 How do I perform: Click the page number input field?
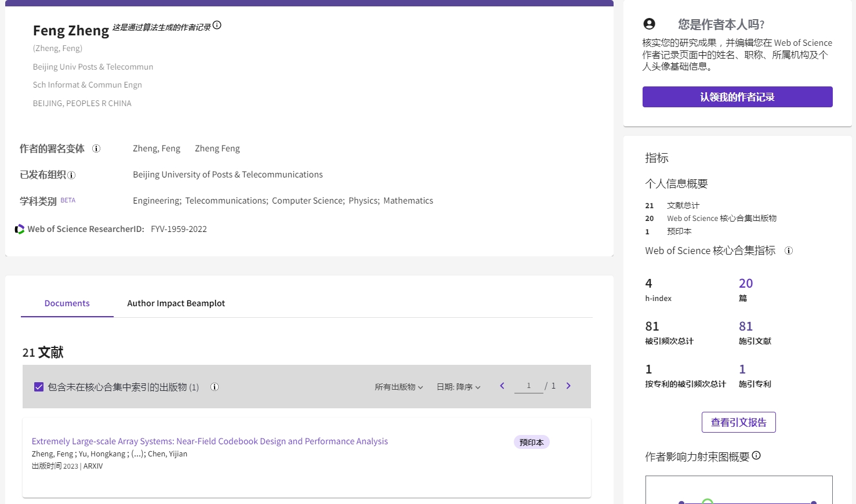(529, 386)
